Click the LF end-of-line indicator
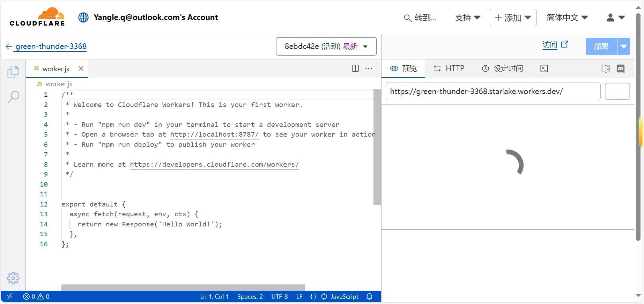The height and width of the screenshot is (304, 644). point(299,296)
